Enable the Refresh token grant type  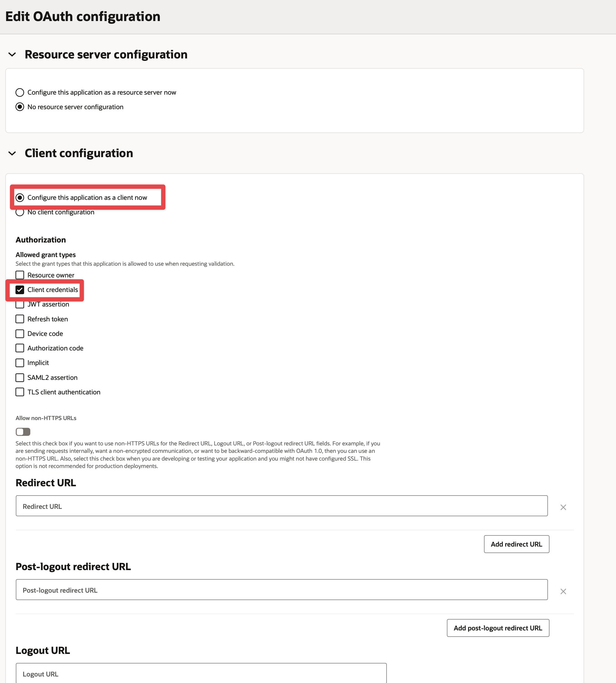pos(20,319)
